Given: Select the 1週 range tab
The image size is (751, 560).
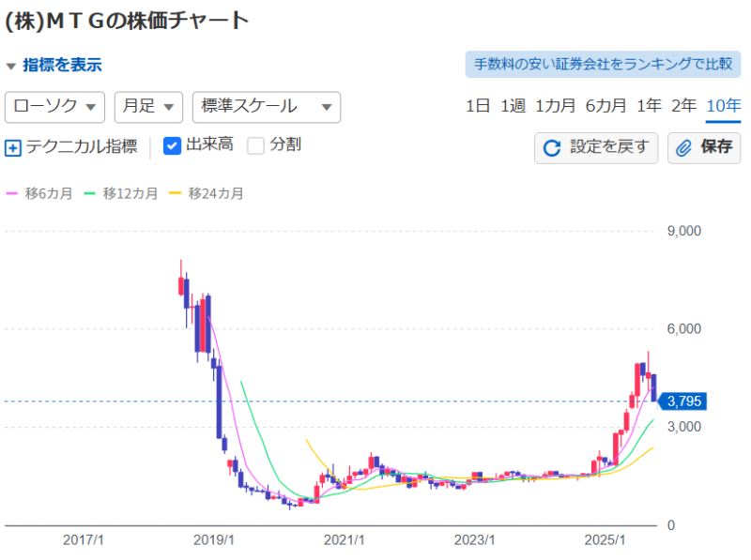Looking at the screenshot, I should point(513,106).
